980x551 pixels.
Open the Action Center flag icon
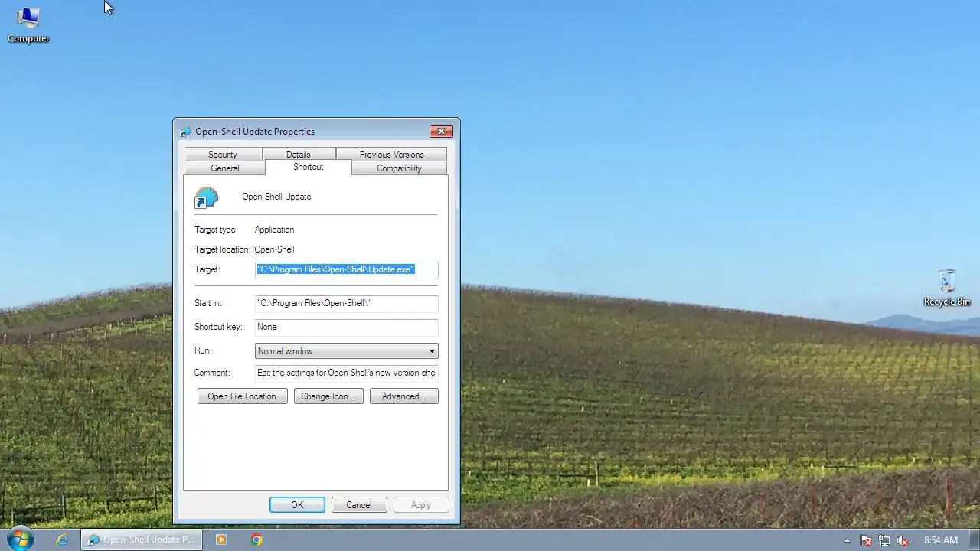[x=866, y=540]
